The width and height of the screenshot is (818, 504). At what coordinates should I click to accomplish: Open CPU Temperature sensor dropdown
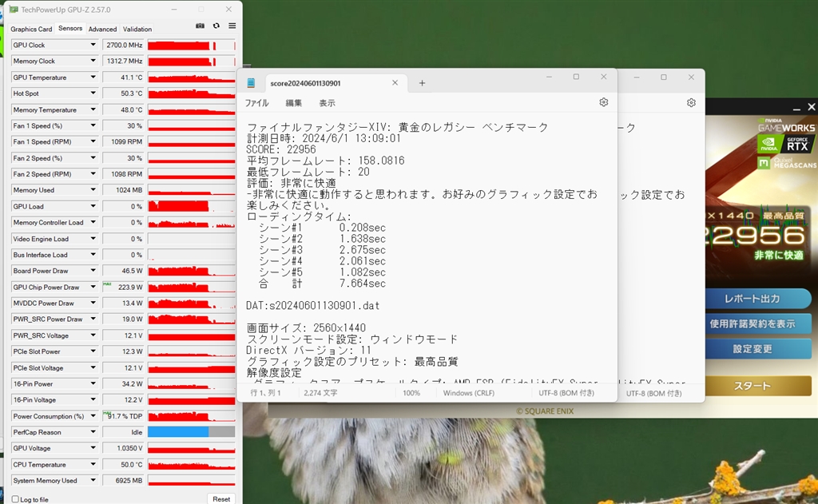tap(93, 464)
